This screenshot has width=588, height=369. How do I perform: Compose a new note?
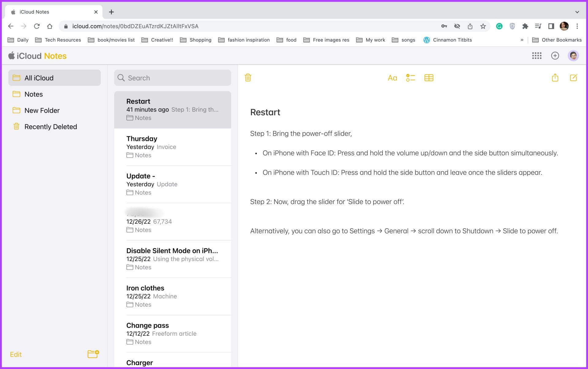574,78
